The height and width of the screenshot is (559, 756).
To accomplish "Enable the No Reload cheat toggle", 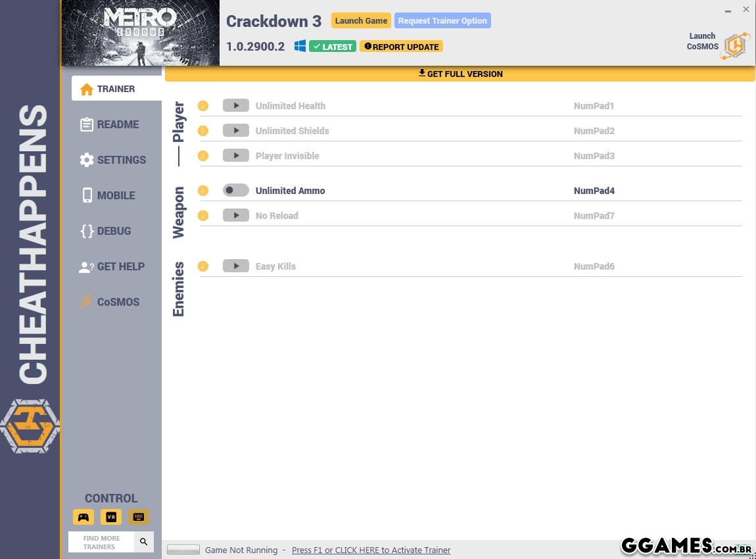I will pyautogui.click(x=235, y=216).
